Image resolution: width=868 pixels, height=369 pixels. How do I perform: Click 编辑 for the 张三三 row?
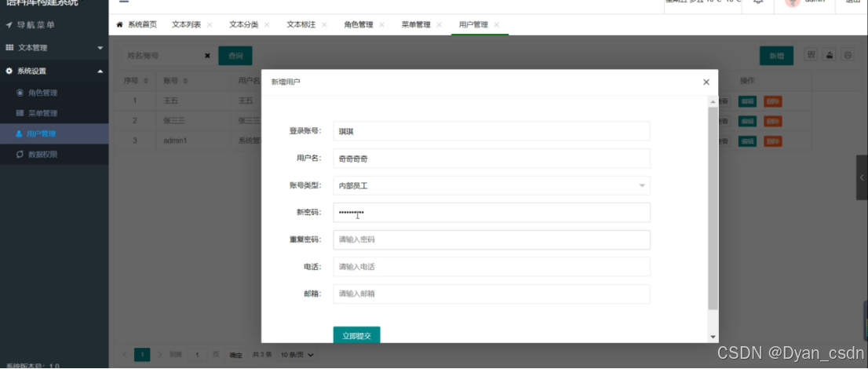pyautogui.click(x=747, y=122)
